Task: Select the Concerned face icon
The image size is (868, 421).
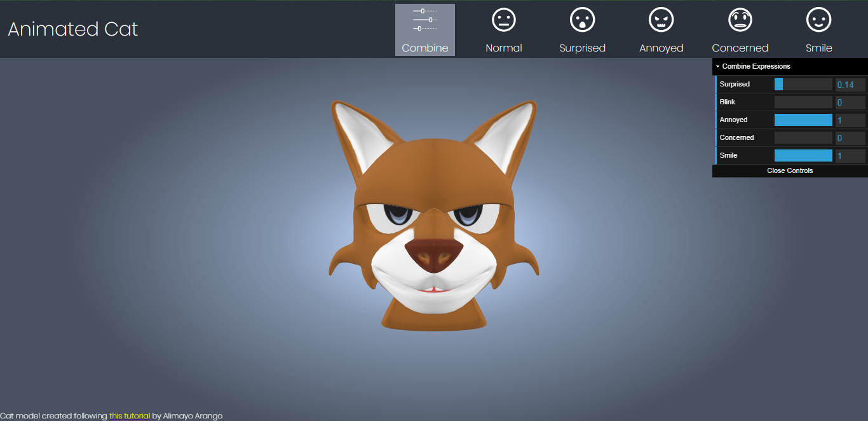Action: pos(740,20)
